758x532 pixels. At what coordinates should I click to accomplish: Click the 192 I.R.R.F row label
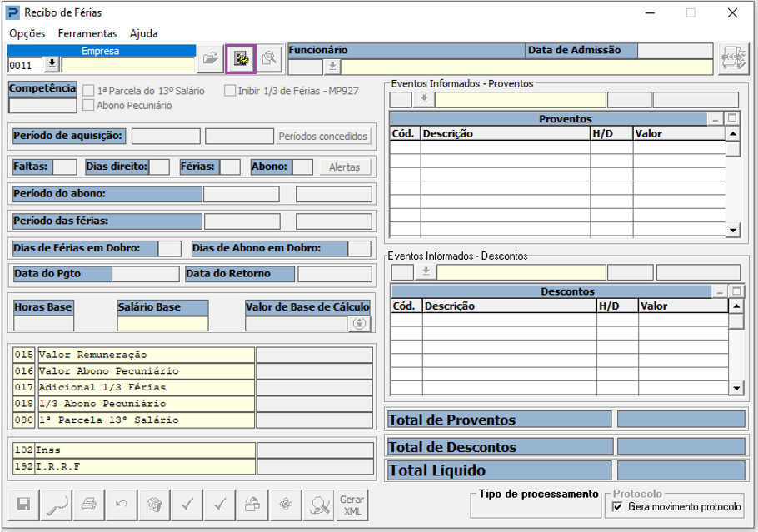point(134,466)
